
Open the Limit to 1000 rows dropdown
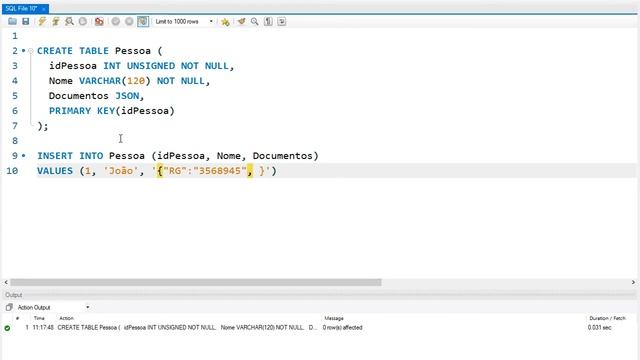(x=184, y=21)
